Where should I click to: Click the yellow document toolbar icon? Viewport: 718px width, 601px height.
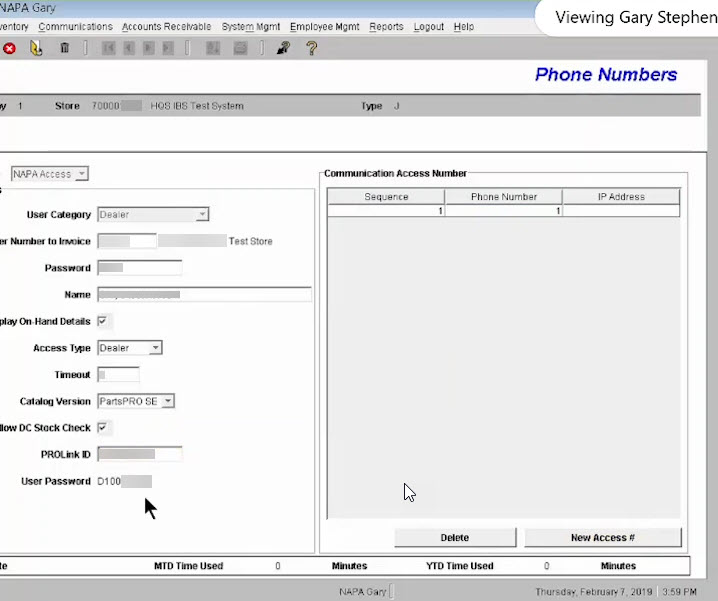coord(36,48)
